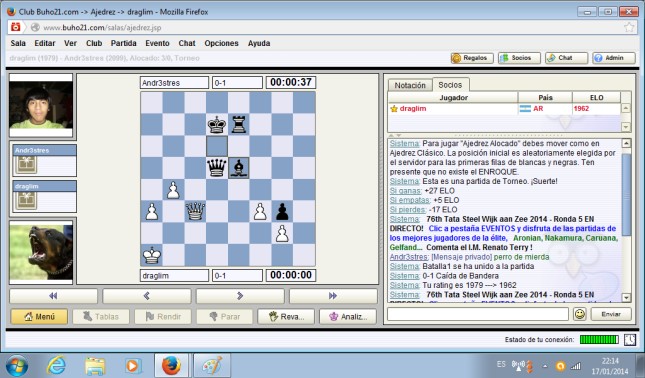Open the Chat toolbar button

[x=566, y=58]
